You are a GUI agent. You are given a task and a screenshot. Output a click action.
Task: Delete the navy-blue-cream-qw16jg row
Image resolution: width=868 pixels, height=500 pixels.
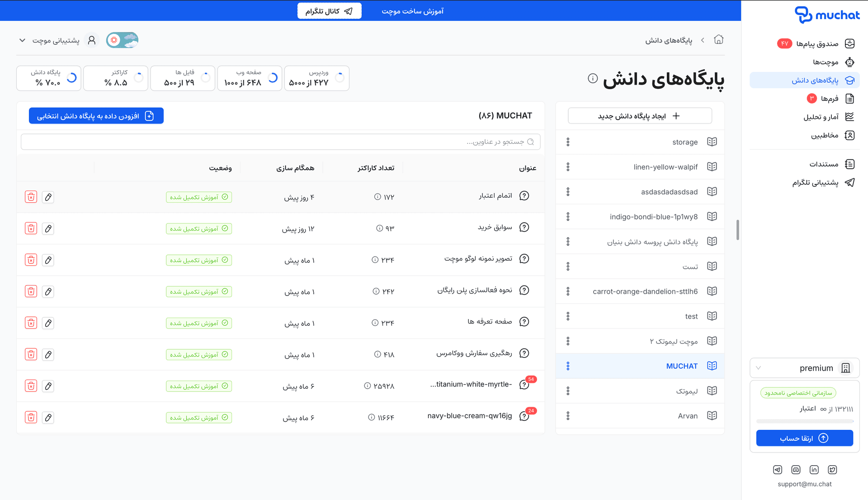(31, 417)
